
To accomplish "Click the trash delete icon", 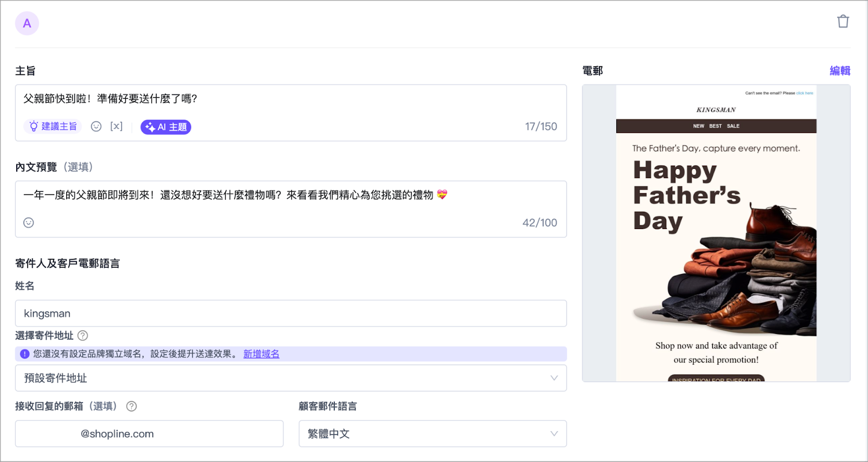I will pyautogui.click(x=843, y=22).
